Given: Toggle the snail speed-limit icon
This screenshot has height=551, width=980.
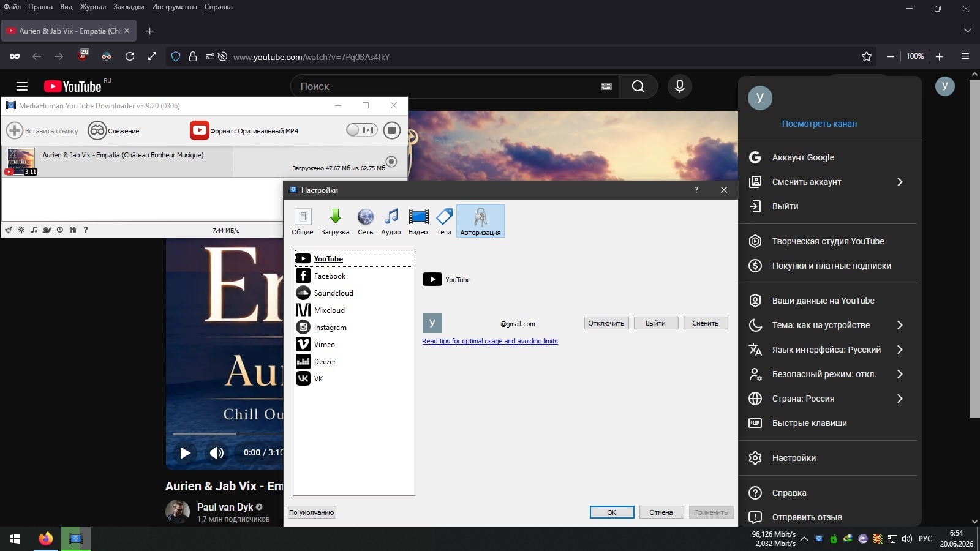Looking at the screenshot, I should coord(47,230).
